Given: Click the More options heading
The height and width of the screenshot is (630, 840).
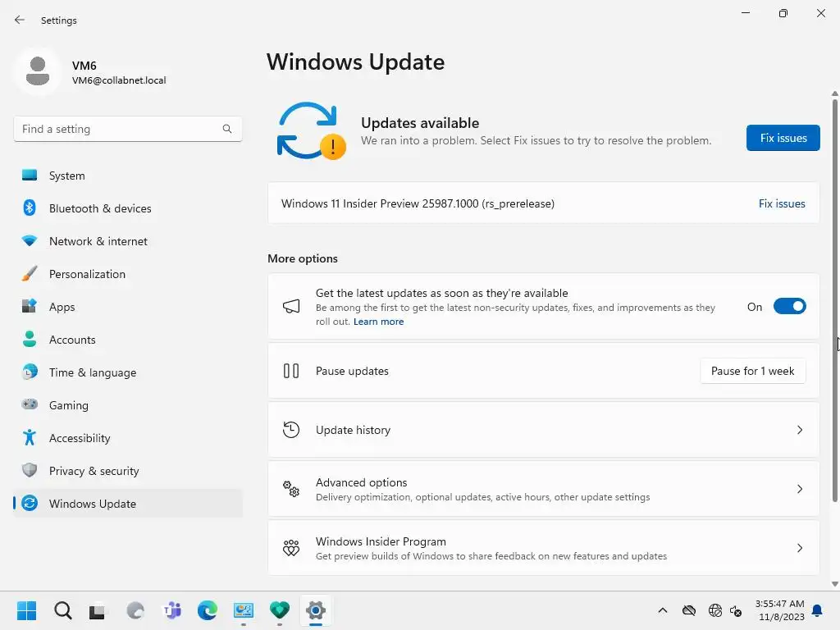Looking at the screenshot, I should point(303,258).
